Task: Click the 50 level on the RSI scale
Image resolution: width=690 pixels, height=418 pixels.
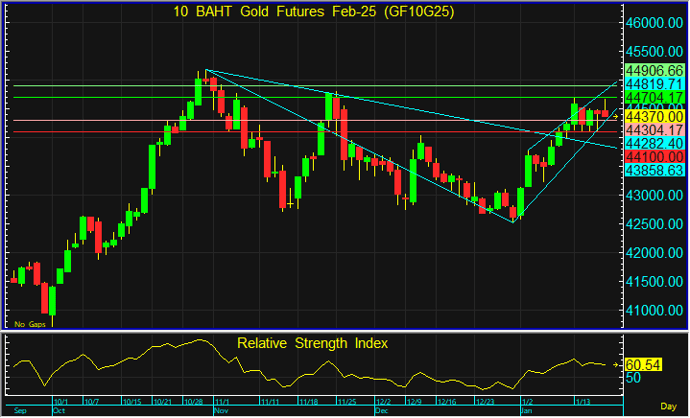Action: tap(632, 378)
